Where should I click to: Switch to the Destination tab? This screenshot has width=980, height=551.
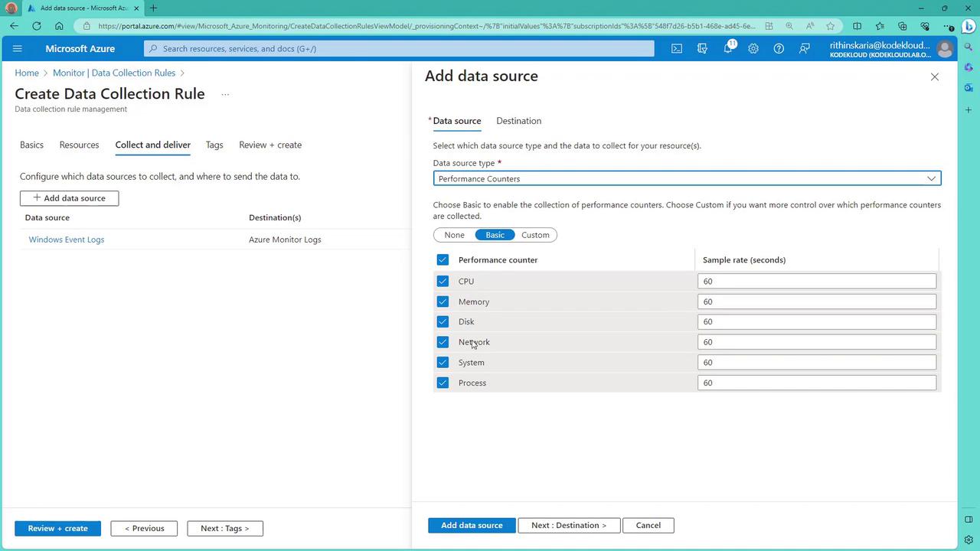(x=518, y=121)
